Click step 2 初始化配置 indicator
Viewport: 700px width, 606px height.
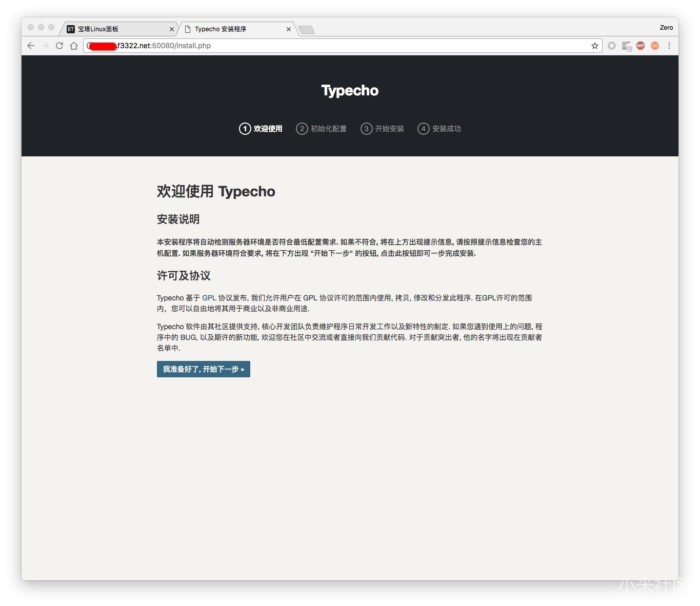pyautogui.click(x=322, y=129)
